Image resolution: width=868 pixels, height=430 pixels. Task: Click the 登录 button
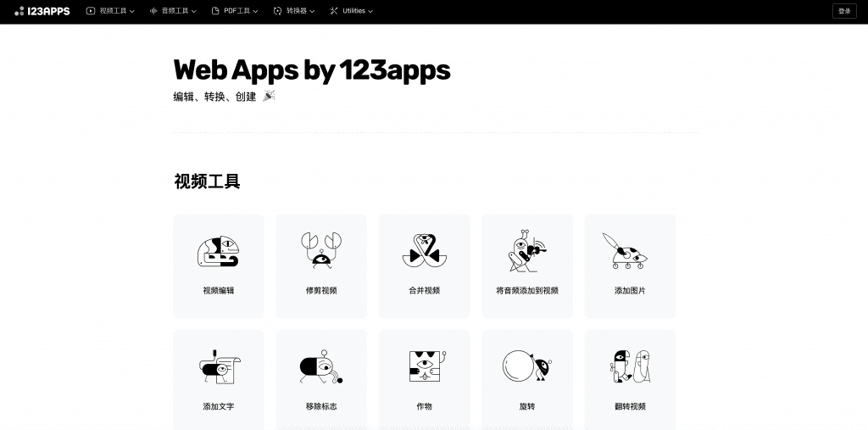coord(844,11)
